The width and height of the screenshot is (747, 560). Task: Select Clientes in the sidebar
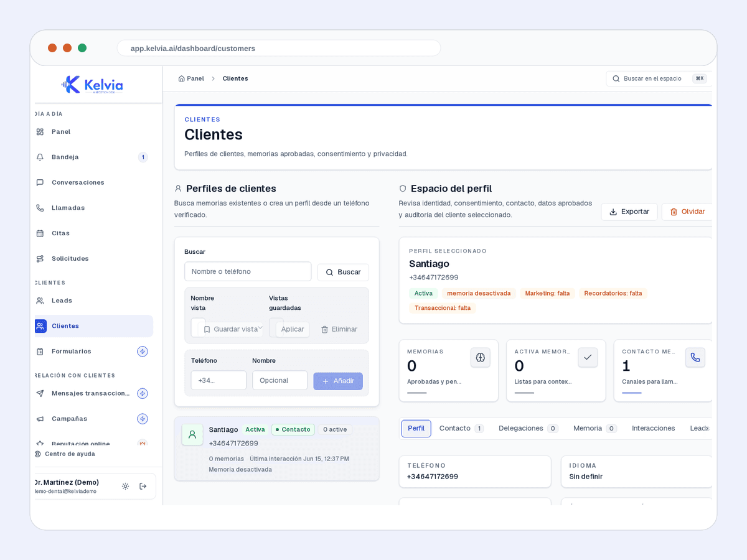(x=93, y=326)
